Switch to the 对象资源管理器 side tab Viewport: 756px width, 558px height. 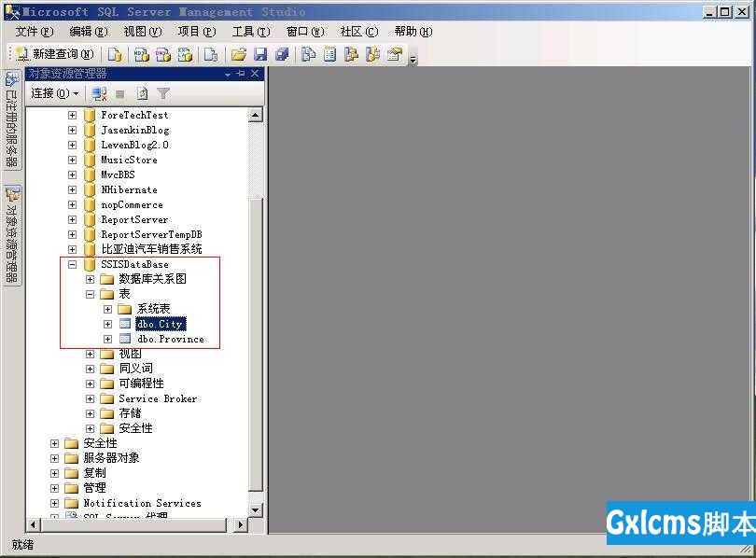12,235
